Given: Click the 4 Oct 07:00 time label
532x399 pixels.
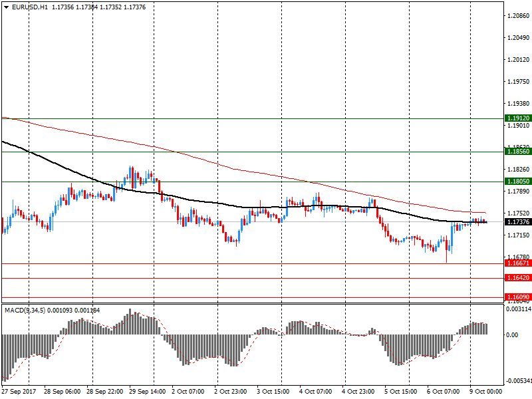Looking at the screenshot, I should [x=315, y=392].
